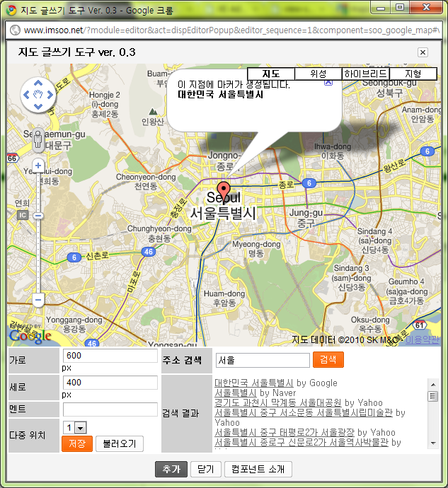Open the 다중 위치 dropdown
Viewport: 448px width, 488px height.
tap(75, 428)
